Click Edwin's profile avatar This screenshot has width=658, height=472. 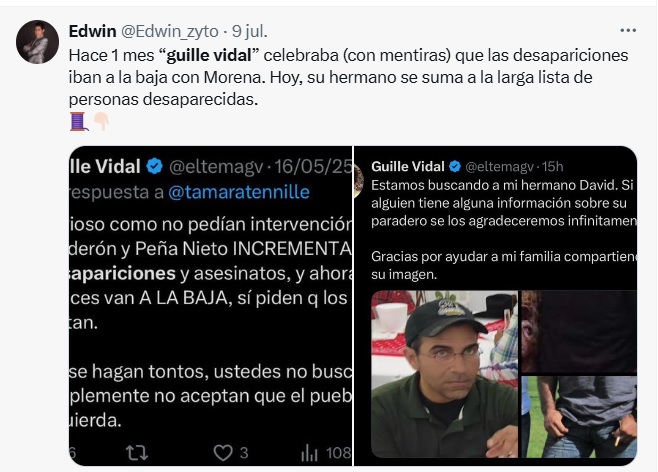coord(37,42)
